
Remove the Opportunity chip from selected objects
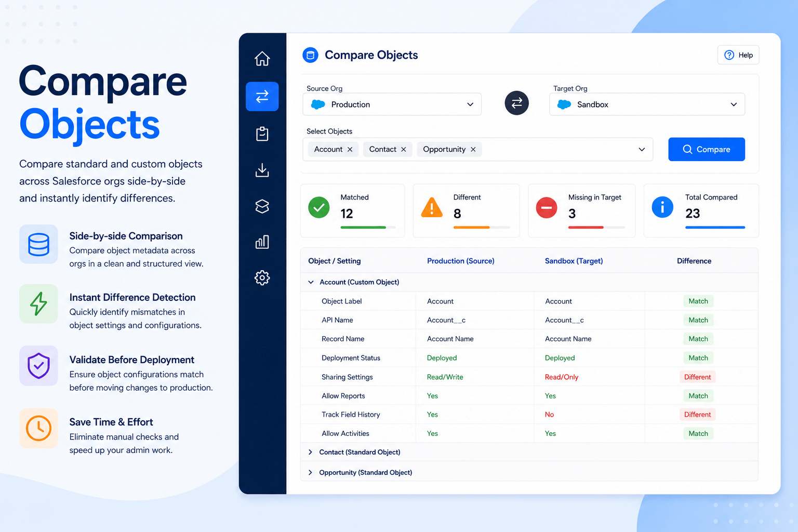point(473,150)
